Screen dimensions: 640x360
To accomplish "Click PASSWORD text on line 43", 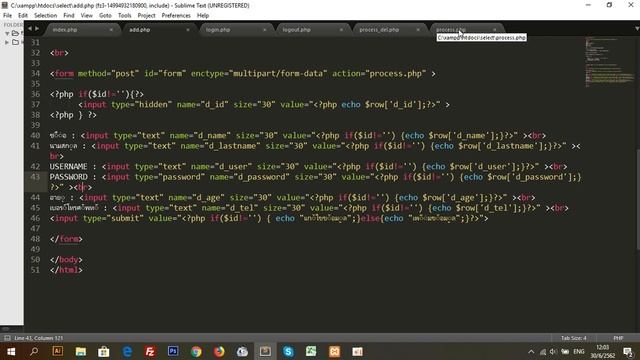I will pos(69,177).
